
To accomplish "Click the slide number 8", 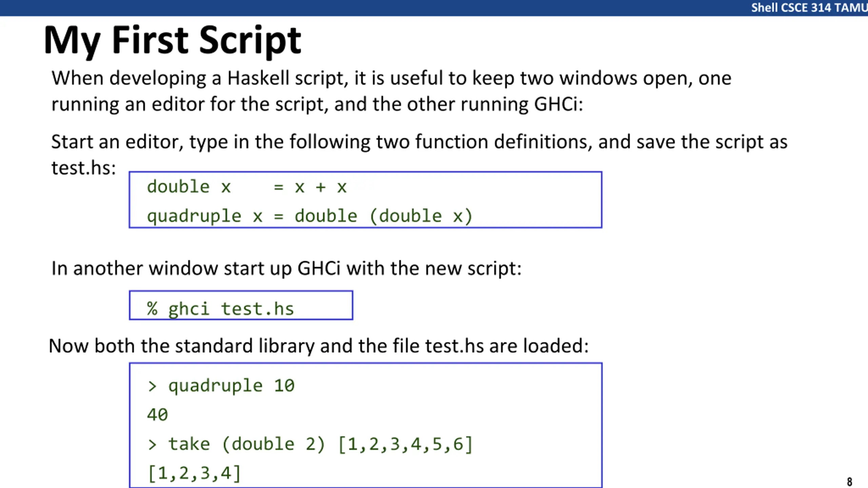I will [x=849, y=482].
